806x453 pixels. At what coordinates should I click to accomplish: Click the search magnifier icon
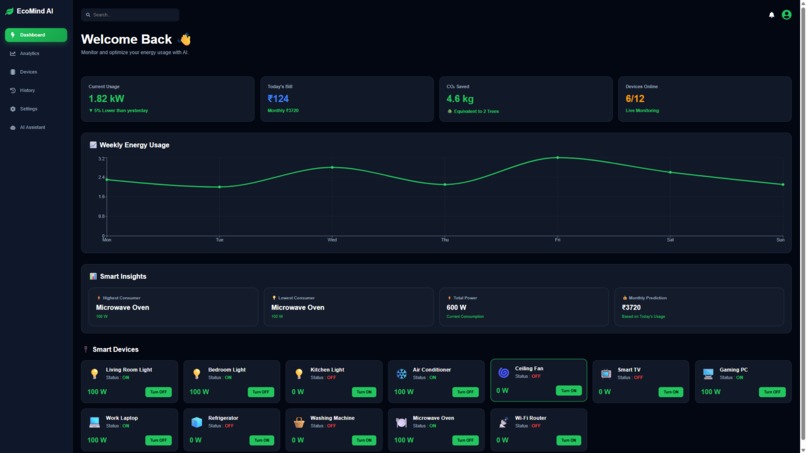(88, 15)
